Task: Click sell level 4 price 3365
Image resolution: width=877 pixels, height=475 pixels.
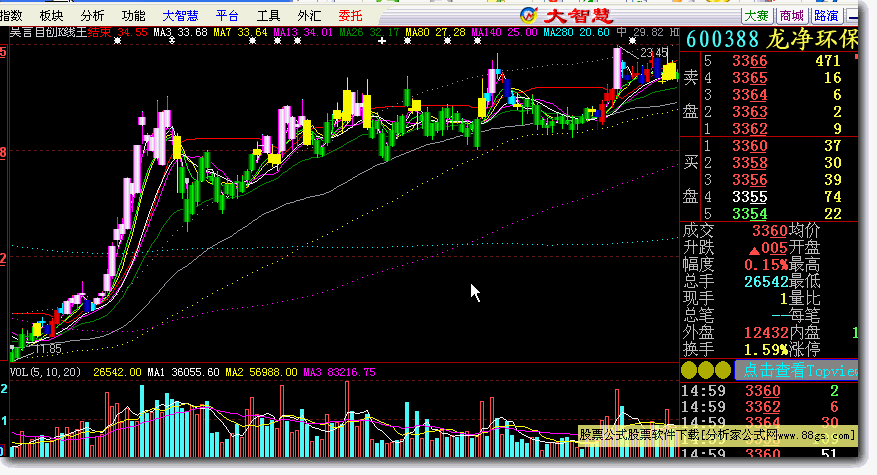Action: [x=749, y=78]
